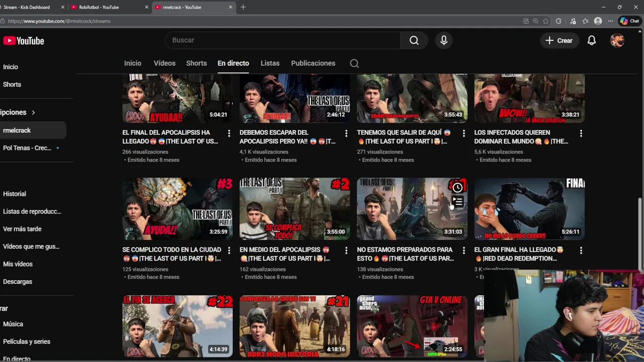This screenshot has width=644, height=362.
Task: Open rmelcrack subscription in the sidebar
Action: click(33, 130)
